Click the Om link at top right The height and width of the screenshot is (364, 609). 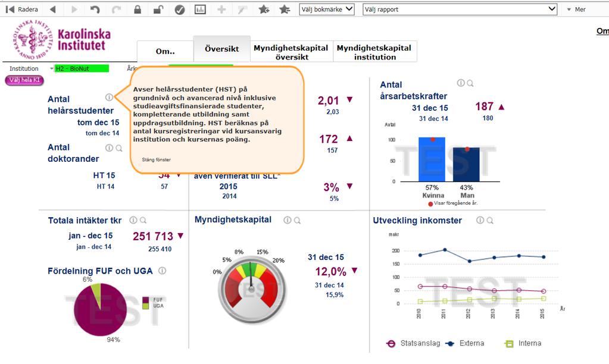[x=602, y=31]
